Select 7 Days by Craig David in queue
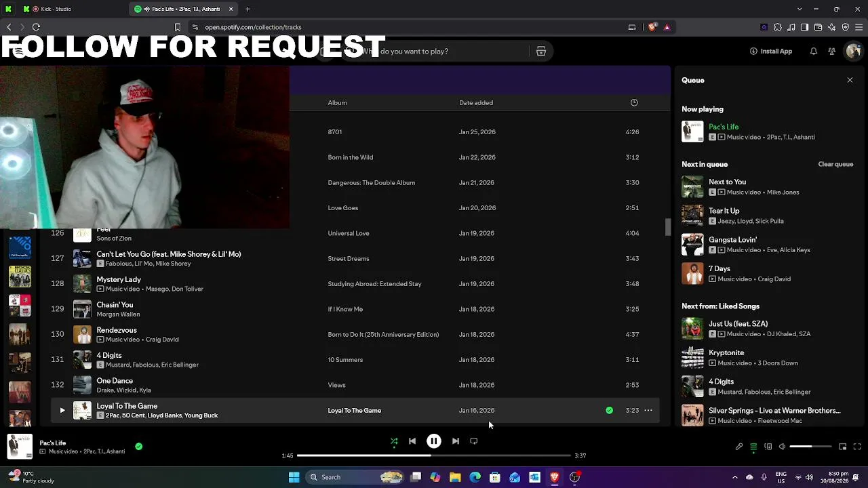The width and height of the screenshot is (868, 488). point(768,274)
